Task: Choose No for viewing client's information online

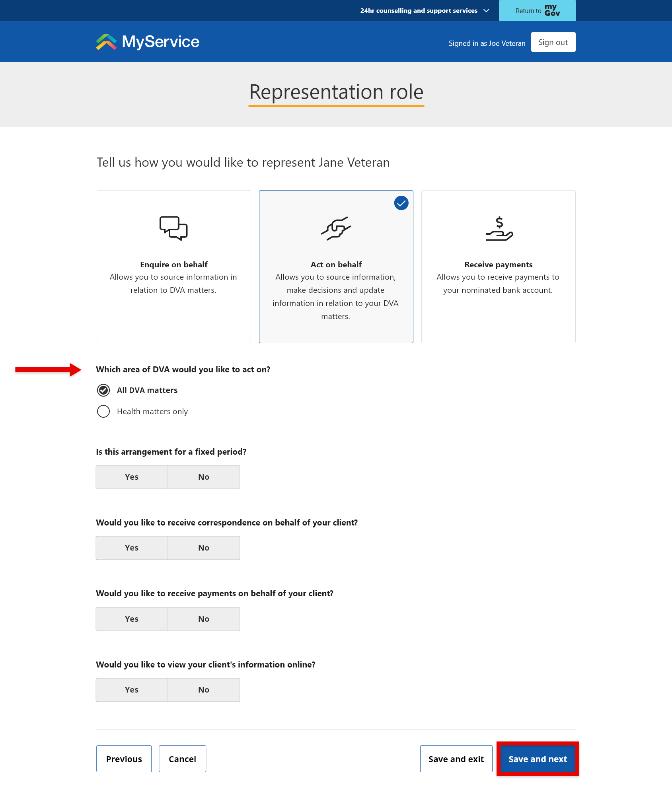Action: pos(204,689)
